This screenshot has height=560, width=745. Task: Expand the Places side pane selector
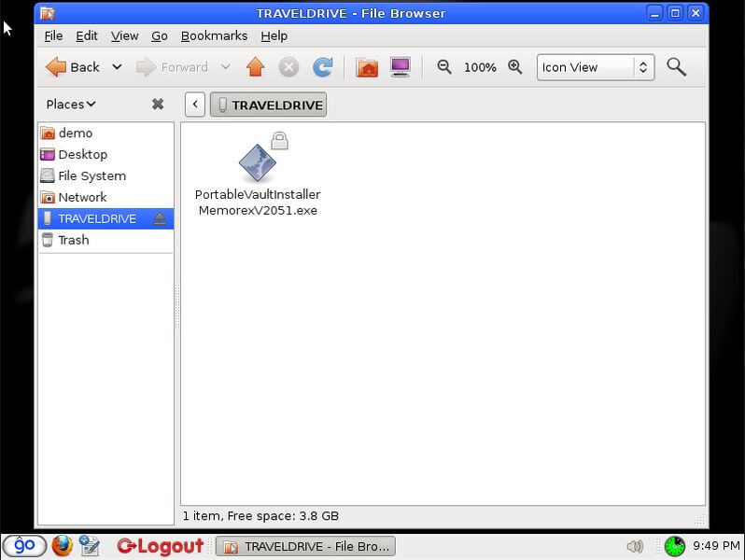tap(71, 104)
